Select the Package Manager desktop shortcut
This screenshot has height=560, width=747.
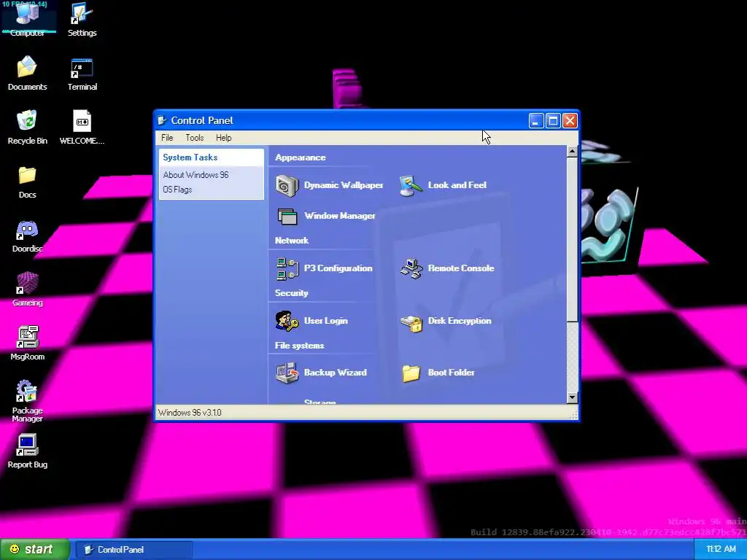pos(28,400)
